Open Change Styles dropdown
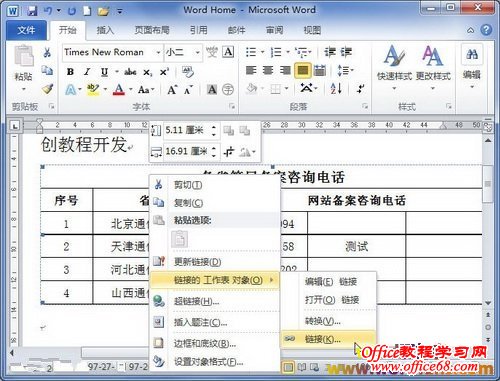Viewport: 500px width, 381px height. click(x=433, y=67)
